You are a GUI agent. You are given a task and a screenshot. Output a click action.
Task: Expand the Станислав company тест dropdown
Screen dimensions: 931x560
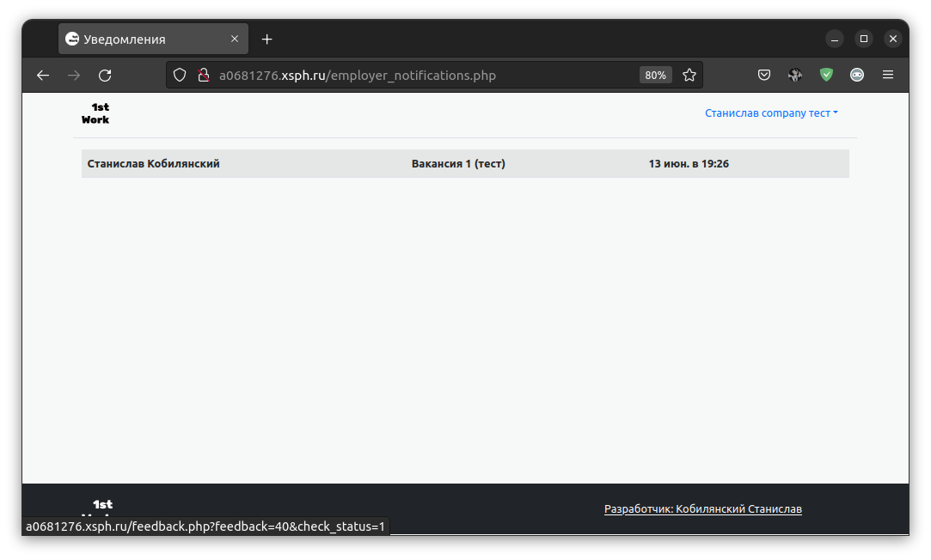point(771,113)
